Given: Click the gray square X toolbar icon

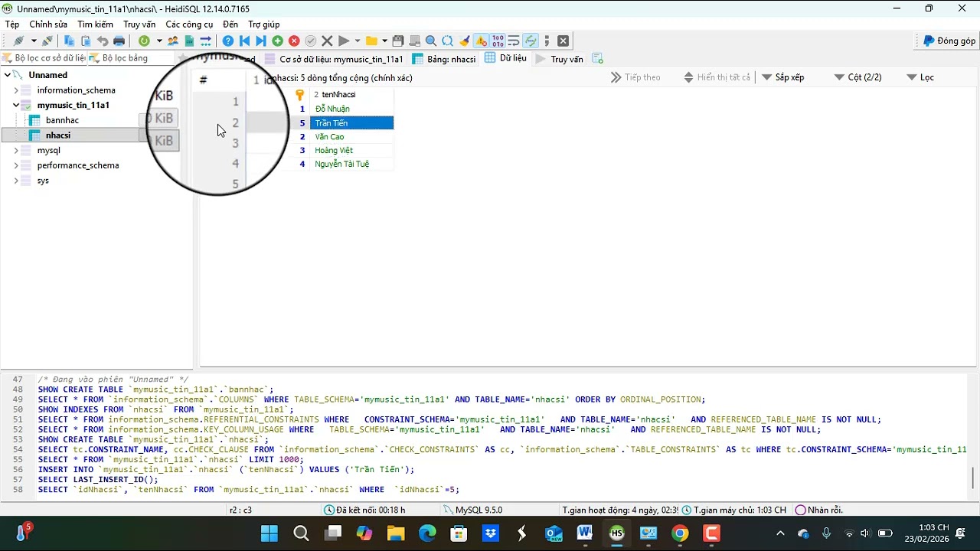Looking at the screenshot, I should point(563,41).
